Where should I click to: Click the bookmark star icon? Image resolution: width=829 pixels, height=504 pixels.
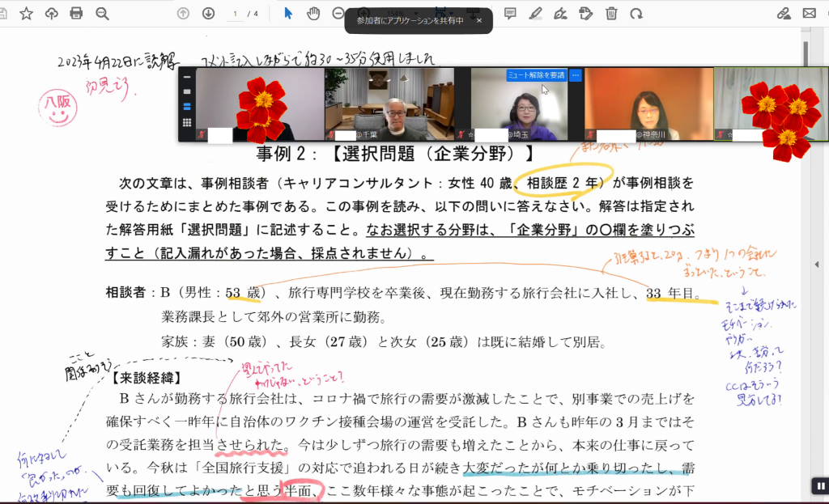[x=26, y=13]
